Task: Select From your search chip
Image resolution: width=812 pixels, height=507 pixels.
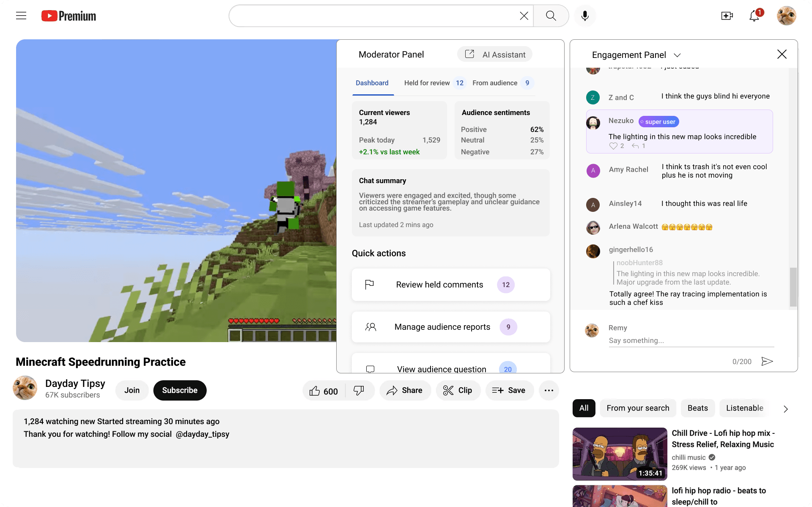Action: (x=638, y=408)
